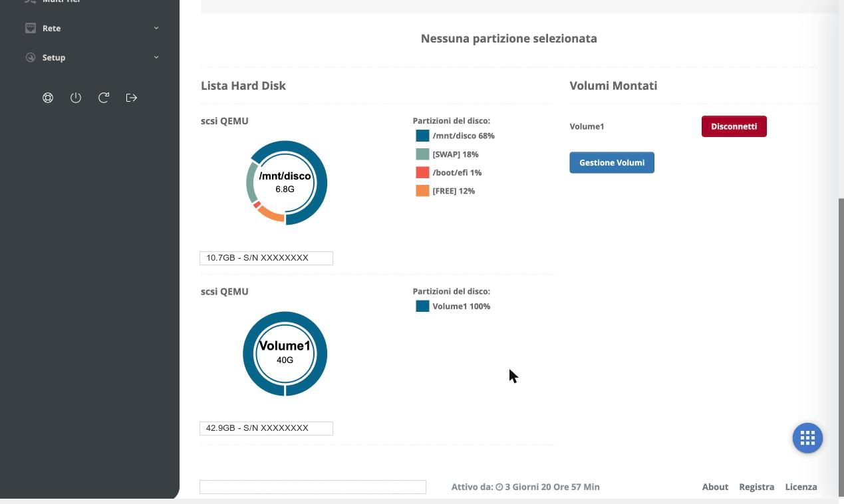Click the [FREE] 12% color swatch
This screenshot has width=844, height=504.
[422, 191]
